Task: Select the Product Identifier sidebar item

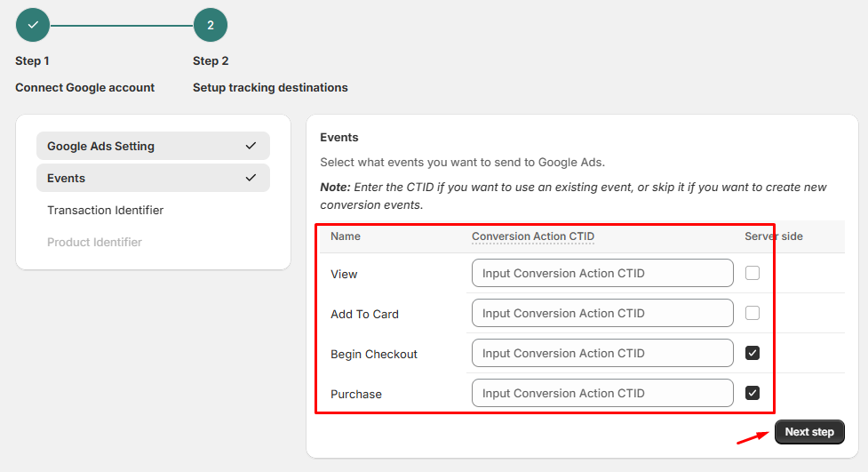Action: click(x=95, y=242)
